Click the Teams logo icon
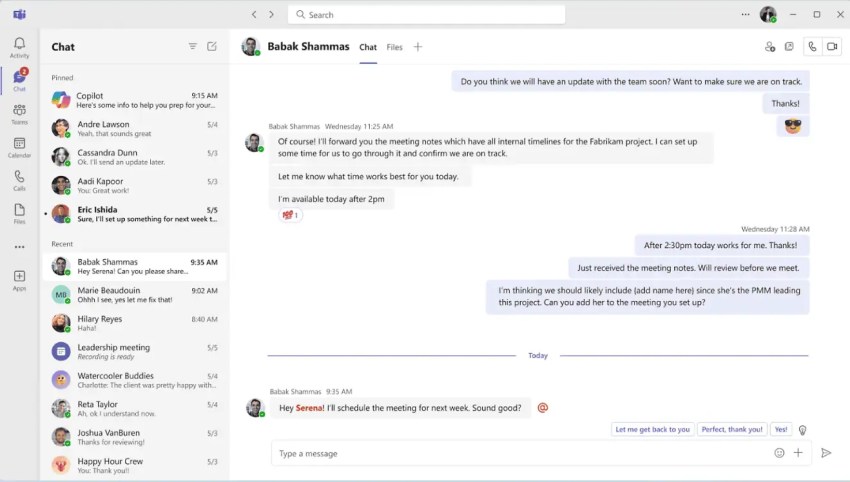Image resolution: width=850 pixels, height=482 pixels. pos(20,14)
